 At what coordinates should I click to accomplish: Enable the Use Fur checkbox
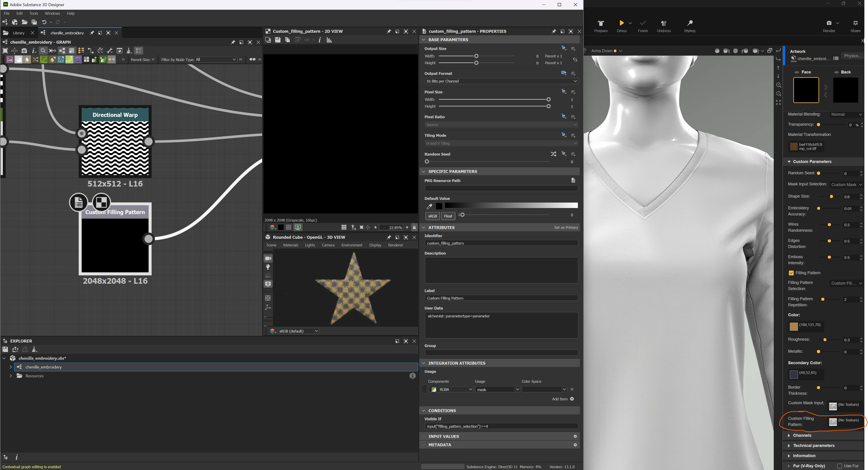pyautogui.click(x=839, y=466)
